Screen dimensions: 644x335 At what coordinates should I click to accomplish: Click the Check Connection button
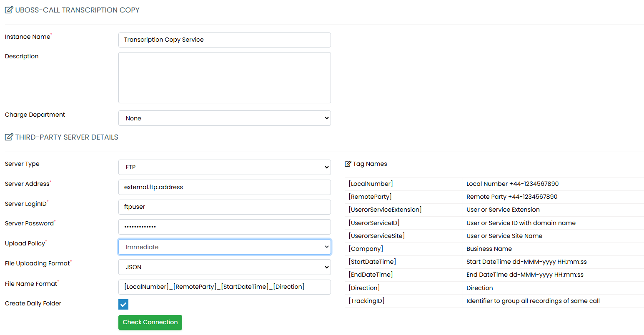150,322
